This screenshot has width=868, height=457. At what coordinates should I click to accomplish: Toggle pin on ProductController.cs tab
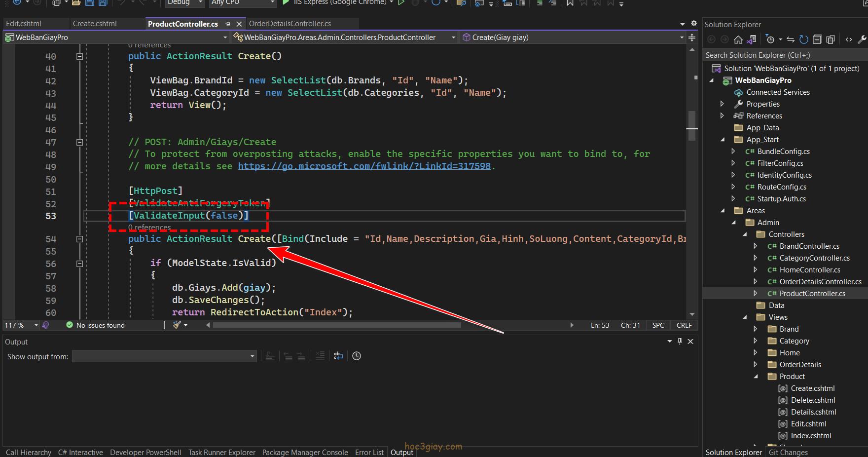click(227, 24)
